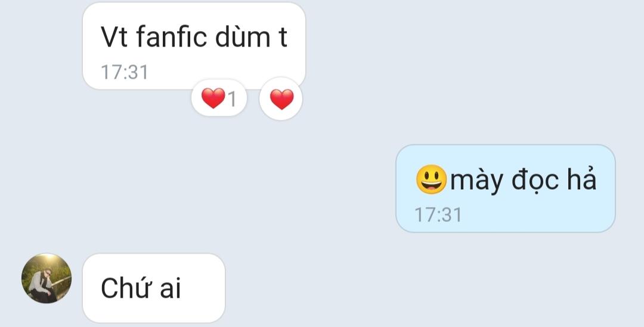Click the 17:31 timestamp under 'Vt fanfic dùm t'
This screenshot has height=327, width=644.
pyautogui.click(x=125, y=72)
